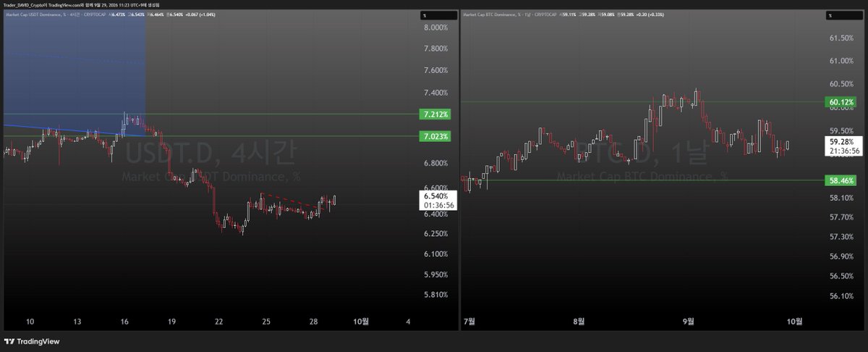Select the 7.023% green price label
The image size is (868, 352).
[435, 136]
